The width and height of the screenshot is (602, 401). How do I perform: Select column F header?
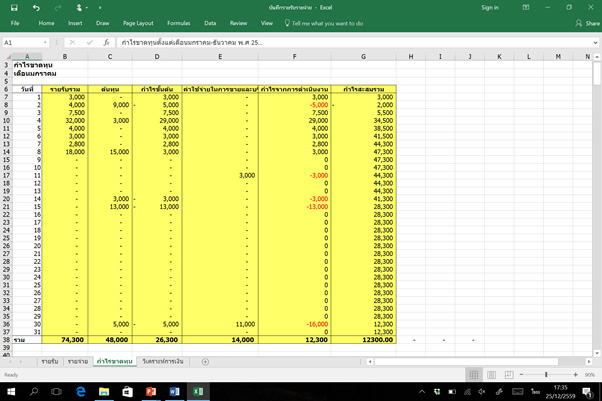click(x=294, y=56)
